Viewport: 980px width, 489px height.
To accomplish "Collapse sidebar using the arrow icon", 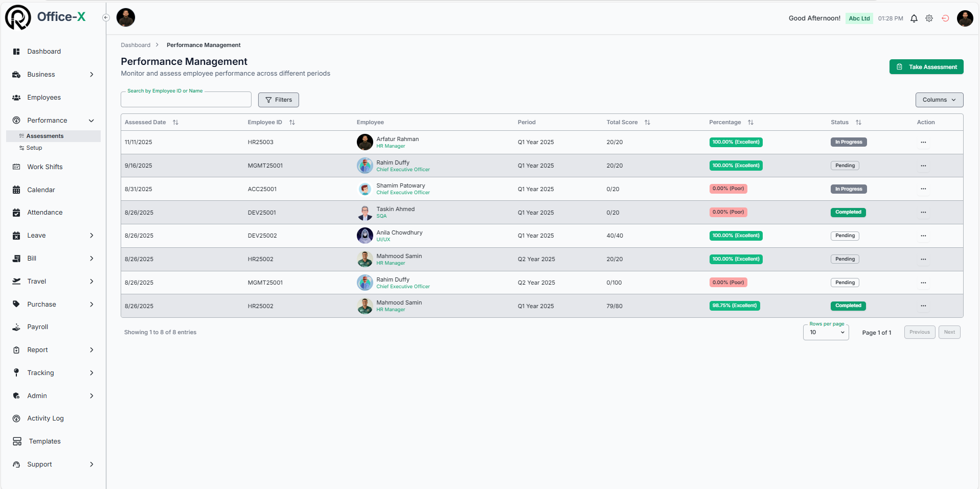I will pos(106,18).
